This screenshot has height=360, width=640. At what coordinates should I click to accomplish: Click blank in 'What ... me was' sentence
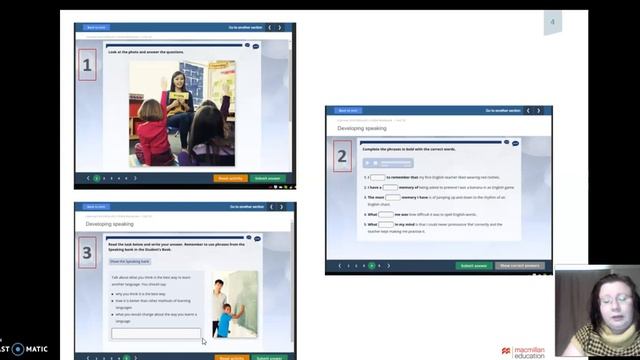click(x=386, y=214)
